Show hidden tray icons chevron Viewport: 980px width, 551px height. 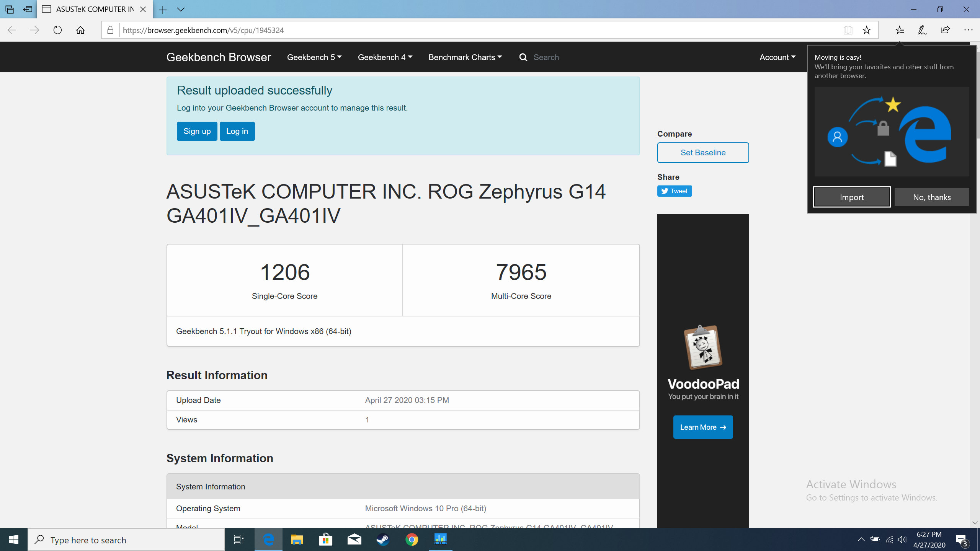[861, 540]
